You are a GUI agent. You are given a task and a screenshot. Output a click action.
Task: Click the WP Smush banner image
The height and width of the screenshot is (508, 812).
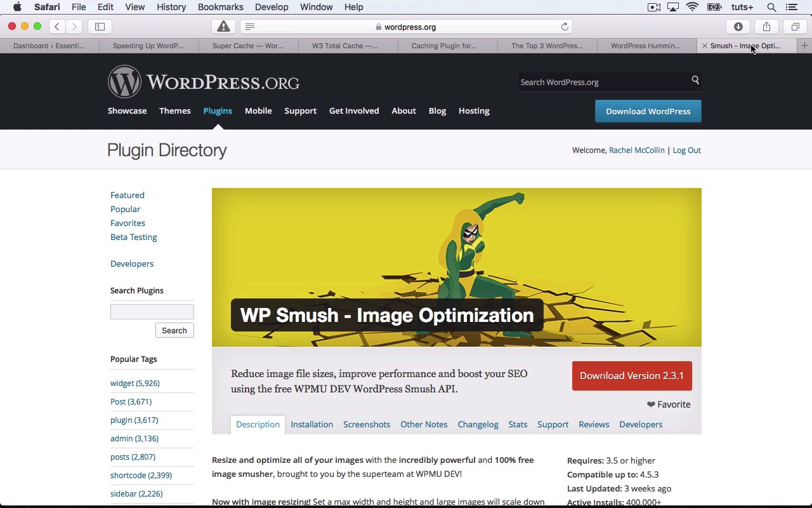coord(457,267)
